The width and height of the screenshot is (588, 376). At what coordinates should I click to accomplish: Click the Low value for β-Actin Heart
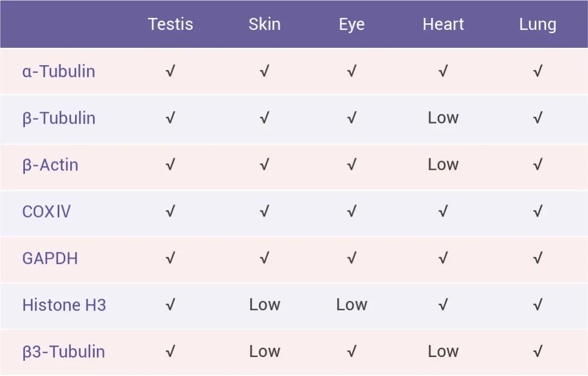pyautogui.click(x=443, y=165)
